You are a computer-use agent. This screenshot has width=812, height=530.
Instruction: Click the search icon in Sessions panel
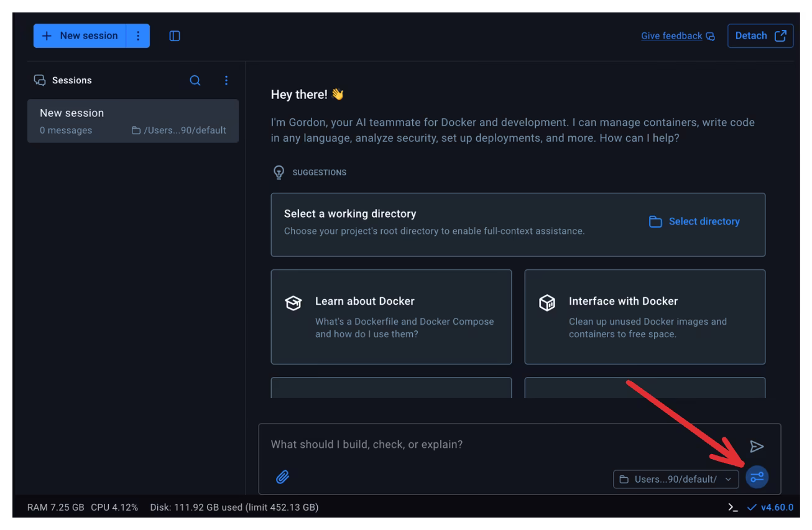point(195,80)
